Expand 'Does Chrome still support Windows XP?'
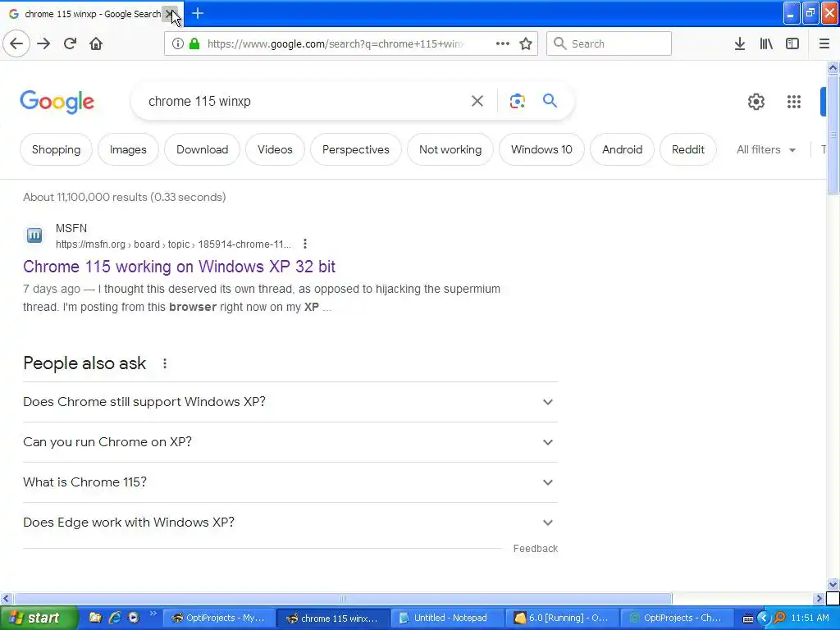The height and width of the screenshot is (630, 840). [290, 402]
